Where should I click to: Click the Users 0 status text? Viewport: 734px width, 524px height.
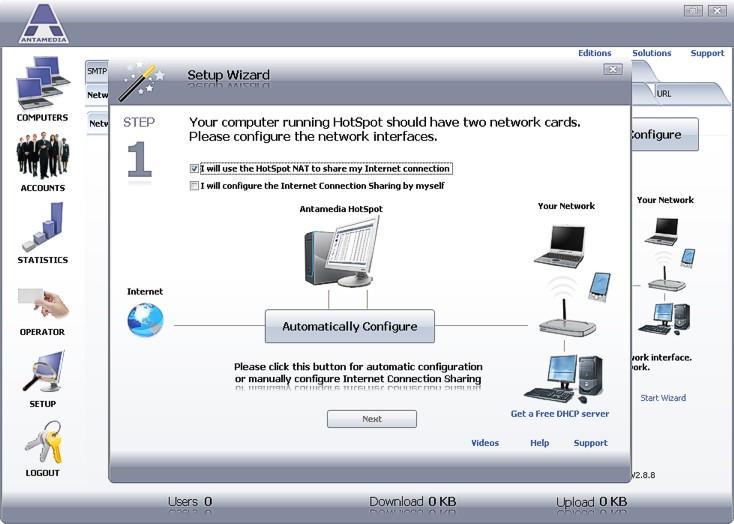click(190, 502)
